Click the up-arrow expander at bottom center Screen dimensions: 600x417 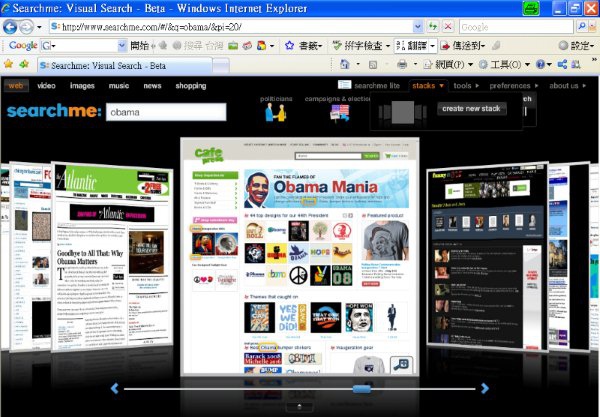[300, 407]
